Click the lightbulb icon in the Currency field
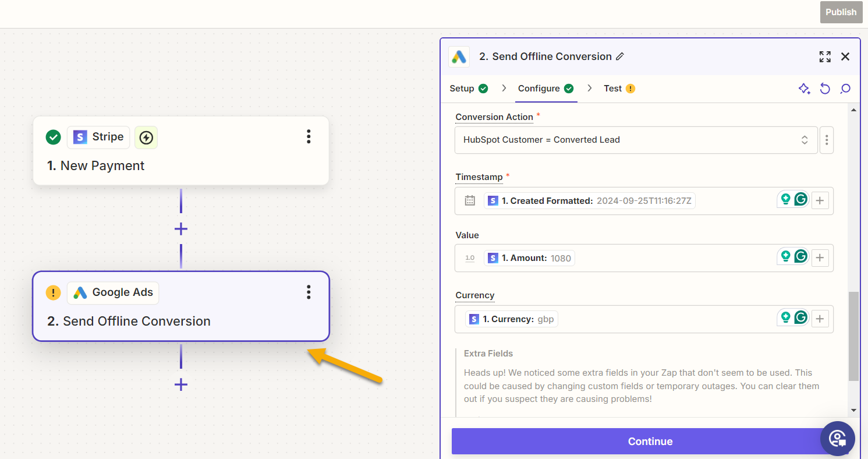The image size is (868, 459). pos(785,317)
